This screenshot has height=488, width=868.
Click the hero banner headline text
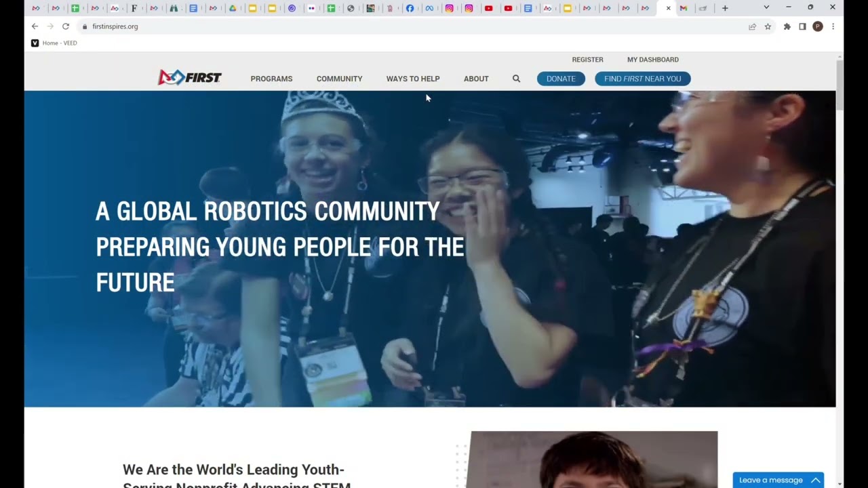(x=280, y=247)
